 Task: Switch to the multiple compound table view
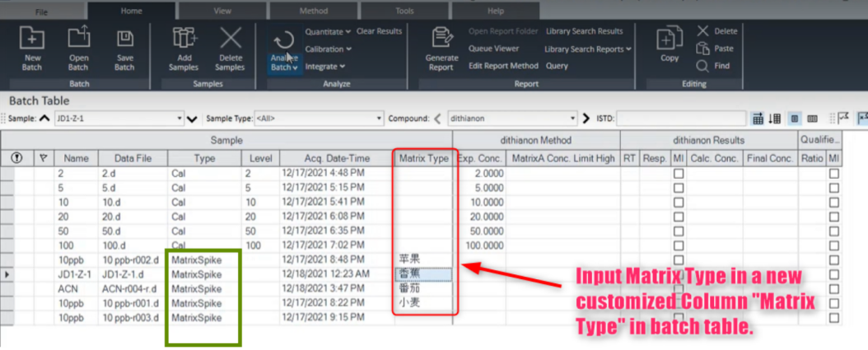point(812,119)
